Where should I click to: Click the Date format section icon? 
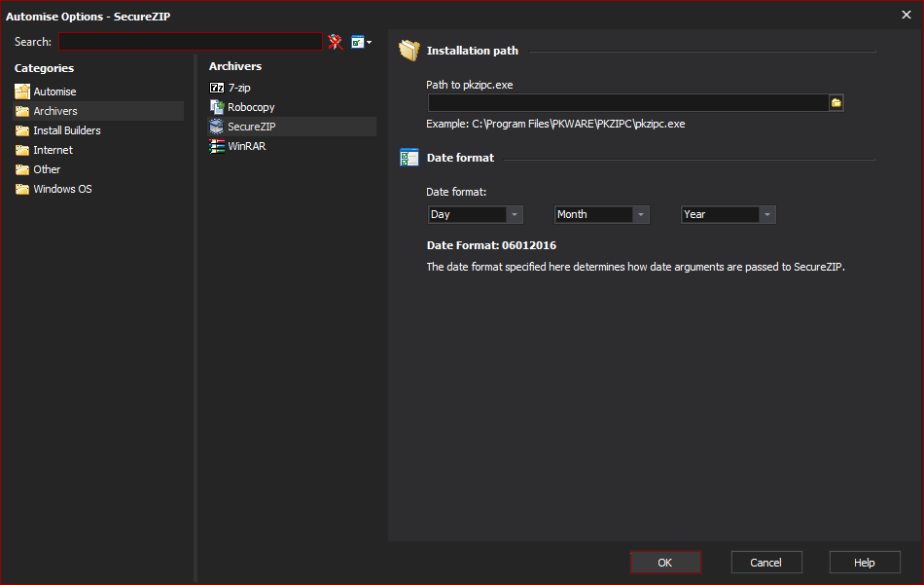click(409, 158)
